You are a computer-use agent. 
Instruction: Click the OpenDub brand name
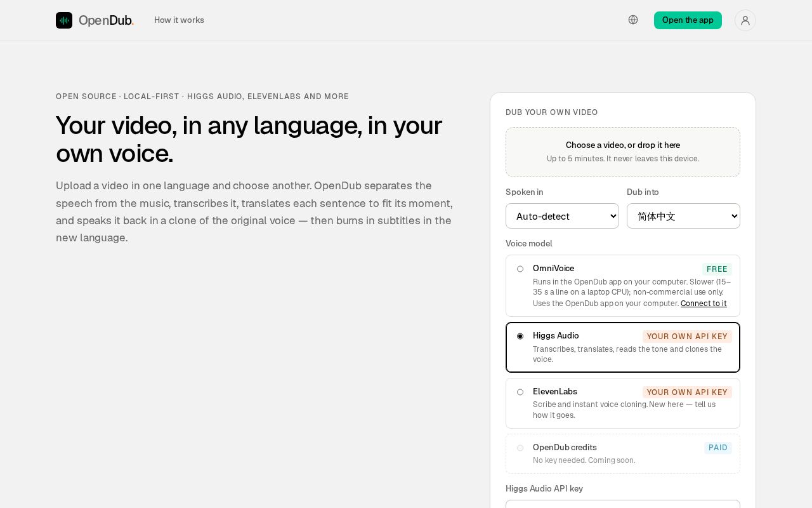click(x=106, y=20)
